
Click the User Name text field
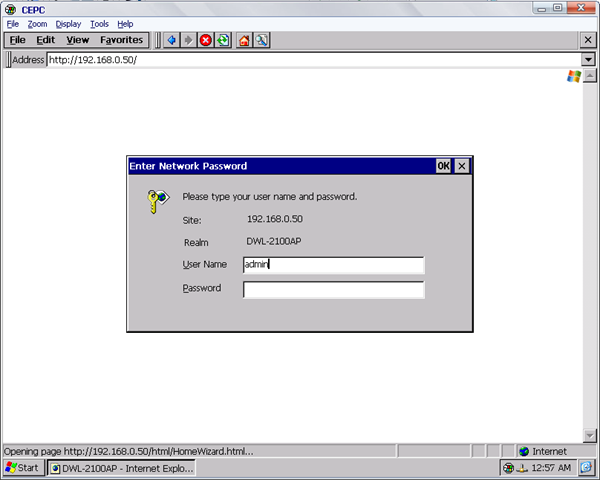pos(333,265)
